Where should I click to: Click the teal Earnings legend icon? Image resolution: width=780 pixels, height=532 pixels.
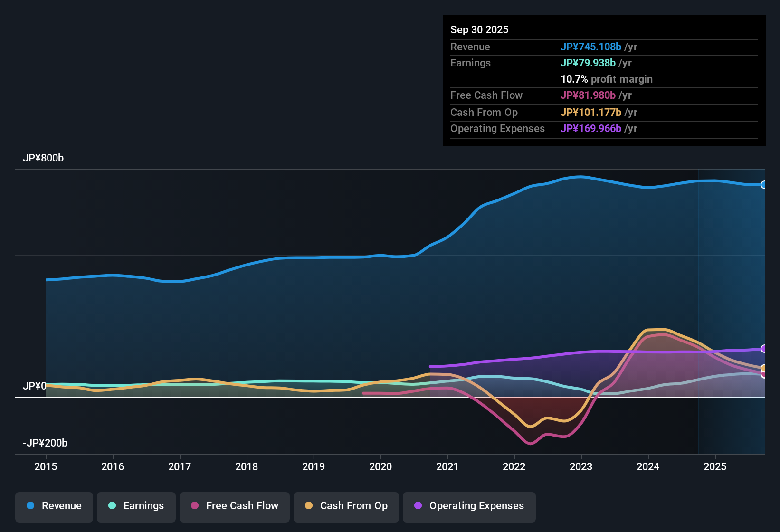(x=113, y=506)
